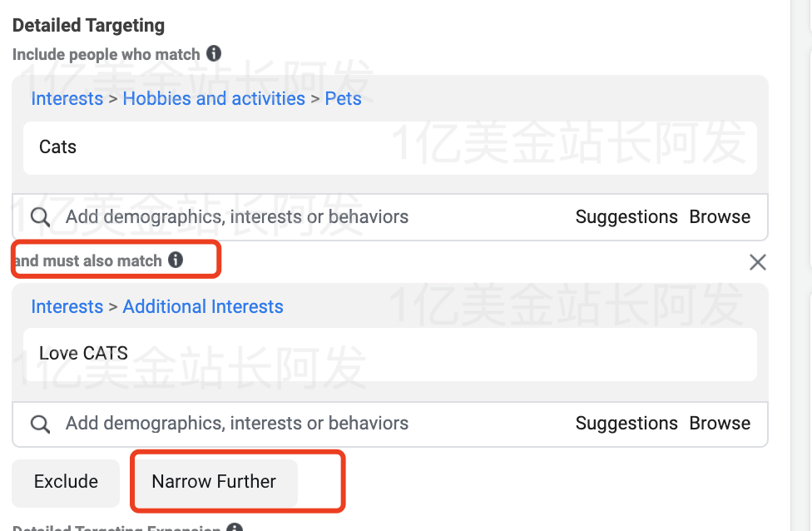Viewport: 812px width, 531px height.
Task: Open Suggestions for the first targeting field
Action: pyautogui.click(x=626, y=216)
